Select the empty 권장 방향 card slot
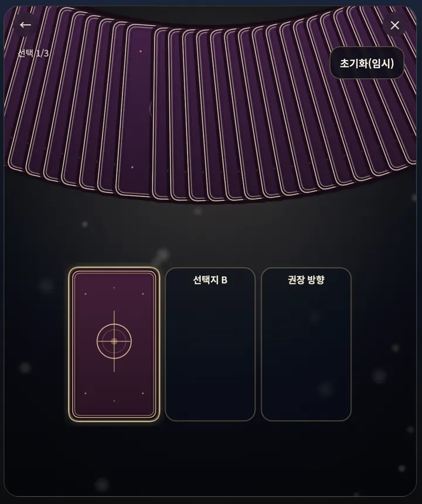The height and width of the screenshot is (504, 422). coord(306,344)
